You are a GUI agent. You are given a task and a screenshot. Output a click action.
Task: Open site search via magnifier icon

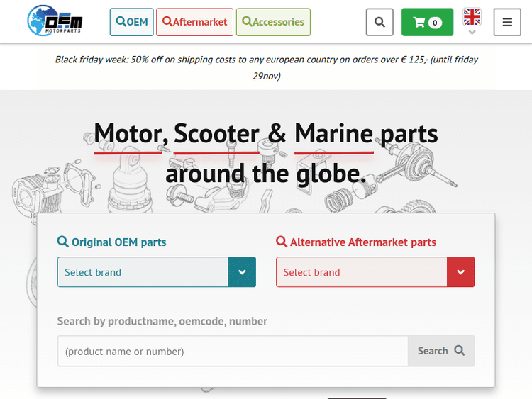click(379, 22)
